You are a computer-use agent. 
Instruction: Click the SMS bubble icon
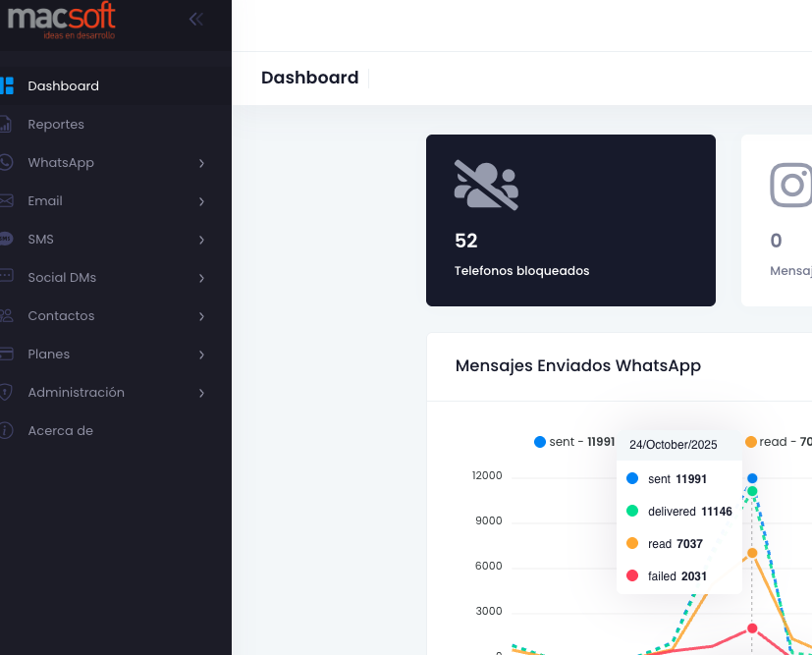click(6, 239)
